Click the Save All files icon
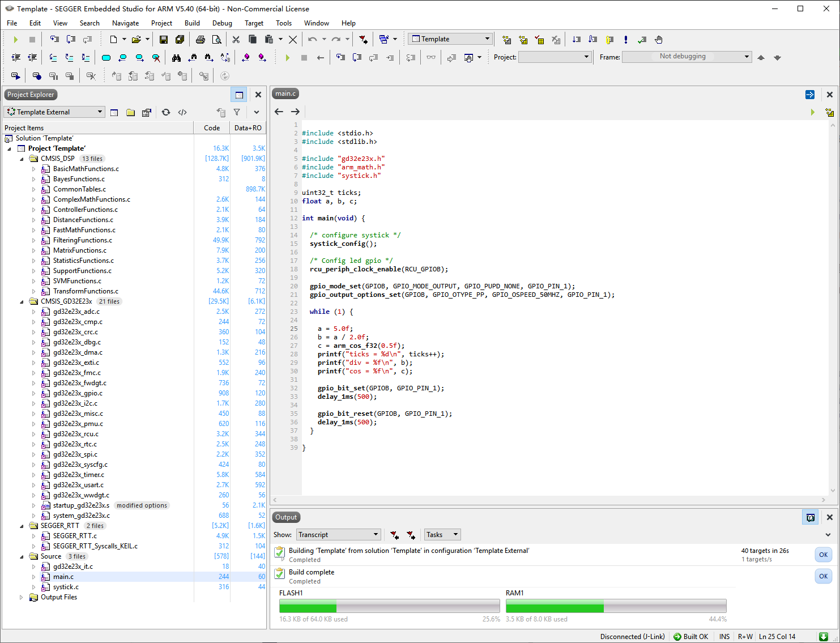 [180, 40]
